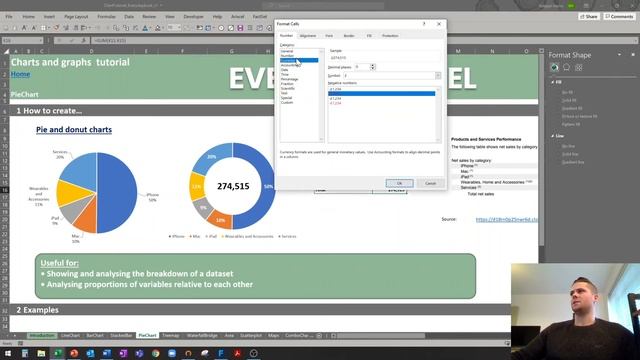Open Chrome from taskbar
This screenshot has height=360, width=640.
tap(156, 353)
